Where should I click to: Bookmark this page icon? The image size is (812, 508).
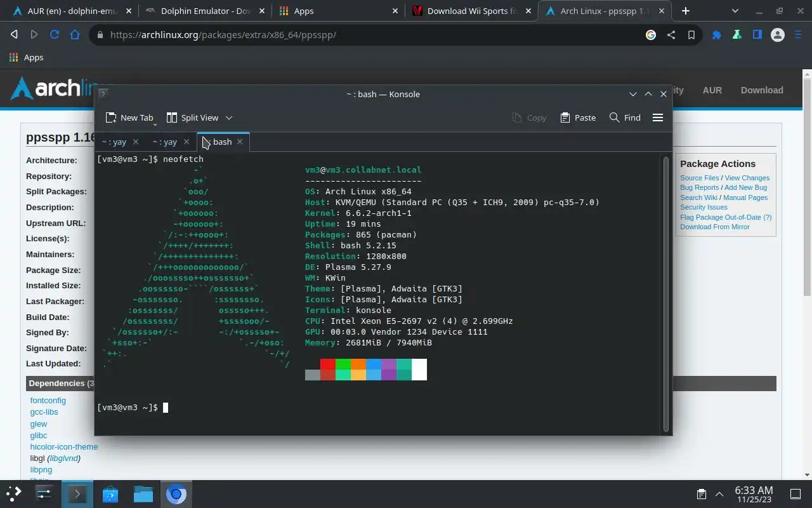tap(691, 35)
